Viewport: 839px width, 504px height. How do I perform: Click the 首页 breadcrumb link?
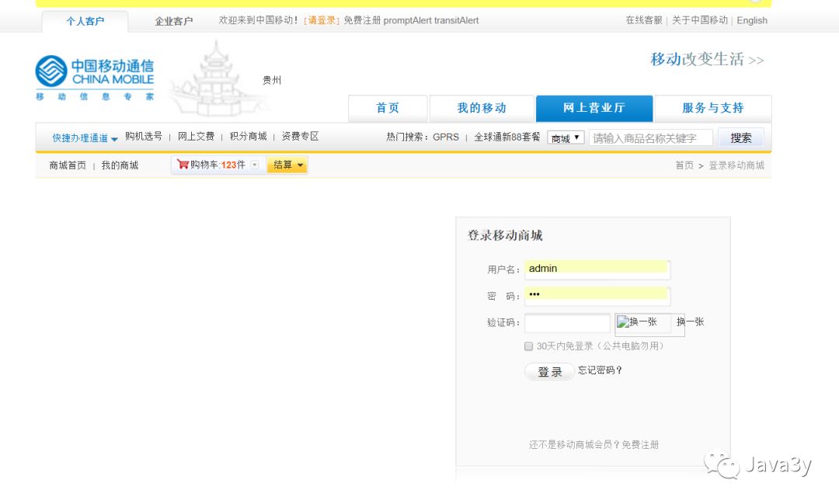[x=684, y=165]
